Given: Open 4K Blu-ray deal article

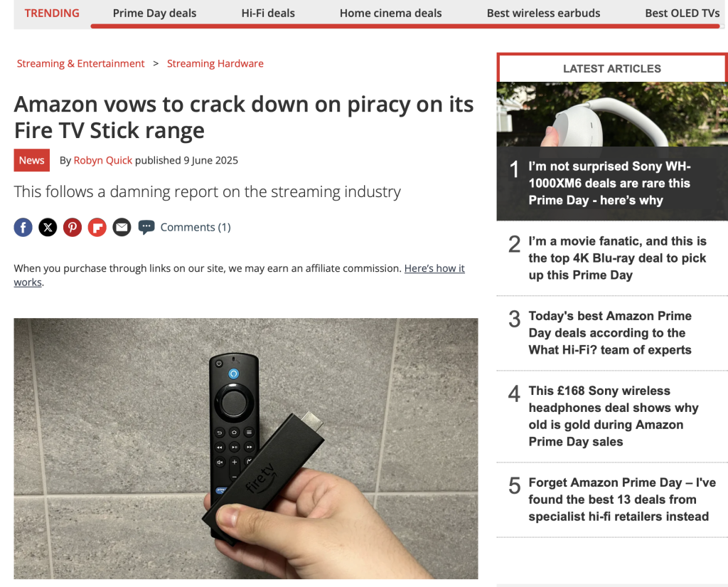Looking at the screenshot, I should (617, 258).
